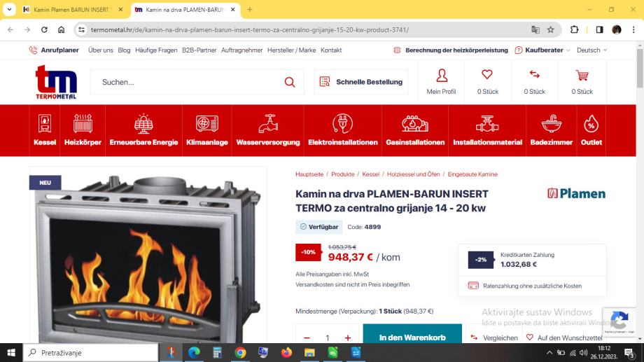Viewport: 644px width, 362px height.
Task: Open Erneuerbare Energie solar category
Action: pos(143,130)
